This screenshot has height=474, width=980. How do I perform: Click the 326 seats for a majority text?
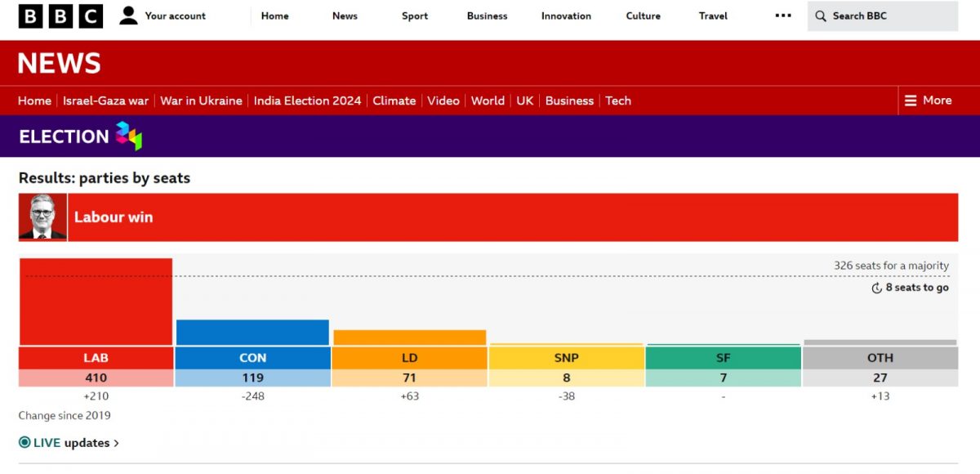(x=891, y=266)
